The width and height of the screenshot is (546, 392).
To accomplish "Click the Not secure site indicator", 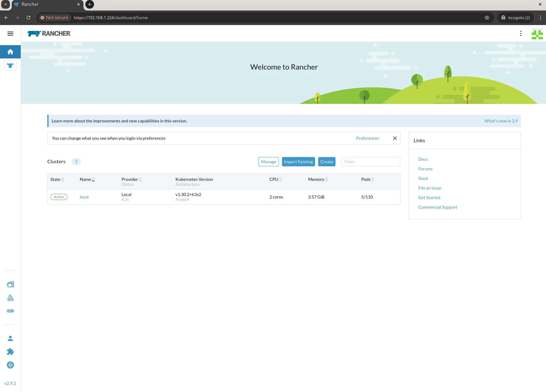I will (54, 18).
